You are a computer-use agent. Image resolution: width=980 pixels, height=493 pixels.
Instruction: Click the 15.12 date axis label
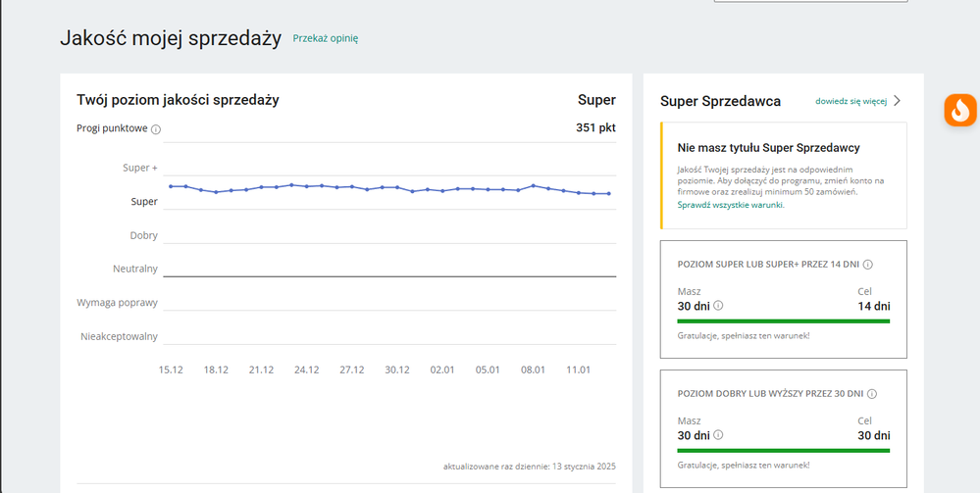[171, 370]
